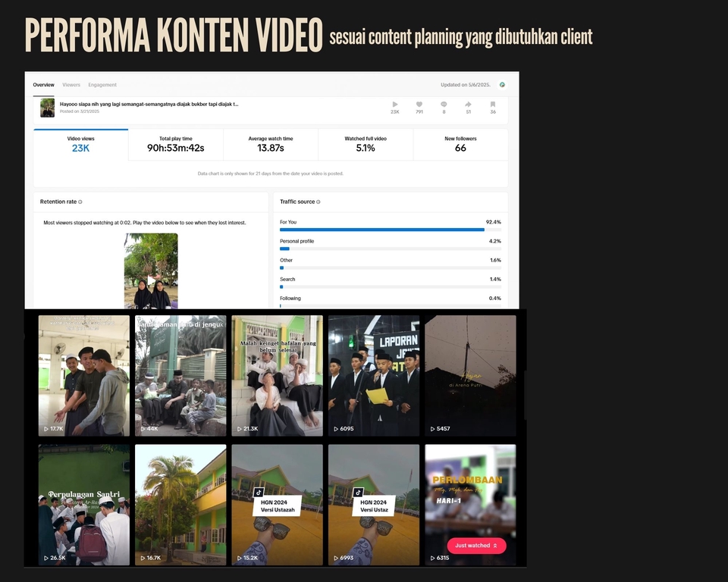Select the Watched full video metric card
Image resolution: width=728 pixels, height=582 pixels.
[x=365, y=145]
